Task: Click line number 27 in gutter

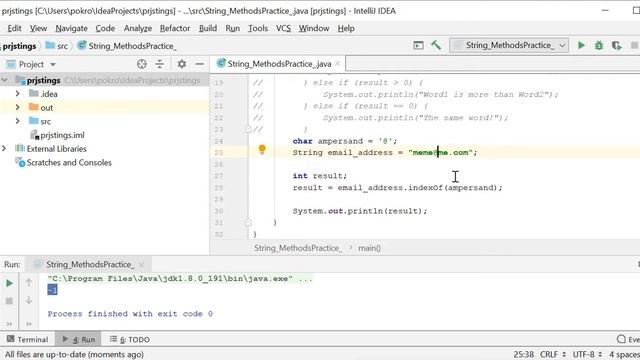Action: click(x=219, y=176)
